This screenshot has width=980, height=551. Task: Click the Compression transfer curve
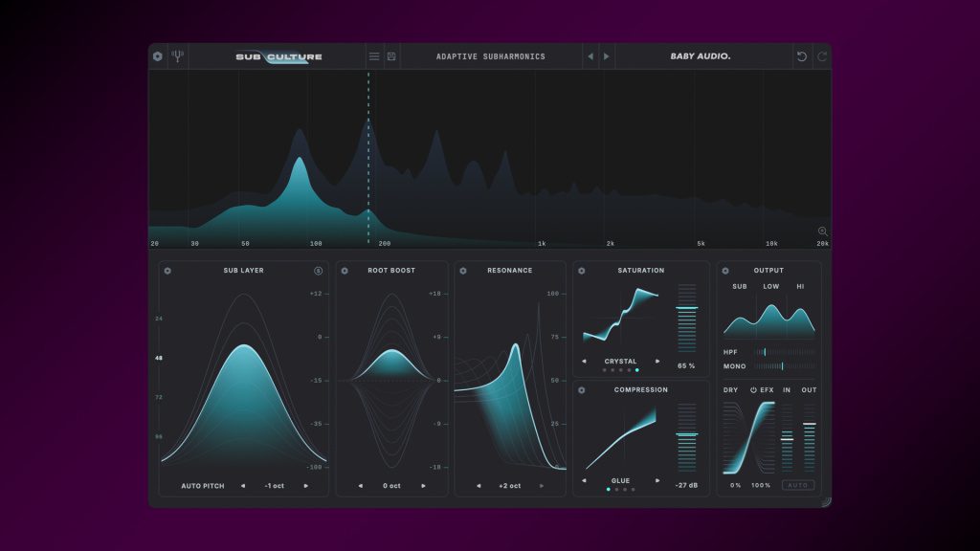click(620, 439)
